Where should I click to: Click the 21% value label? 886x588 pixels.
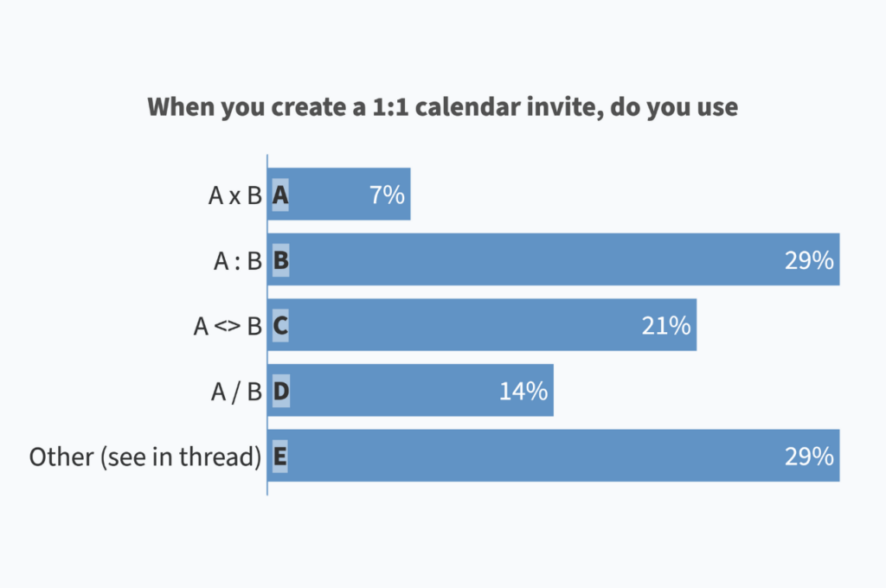click(x=666, y=326)
